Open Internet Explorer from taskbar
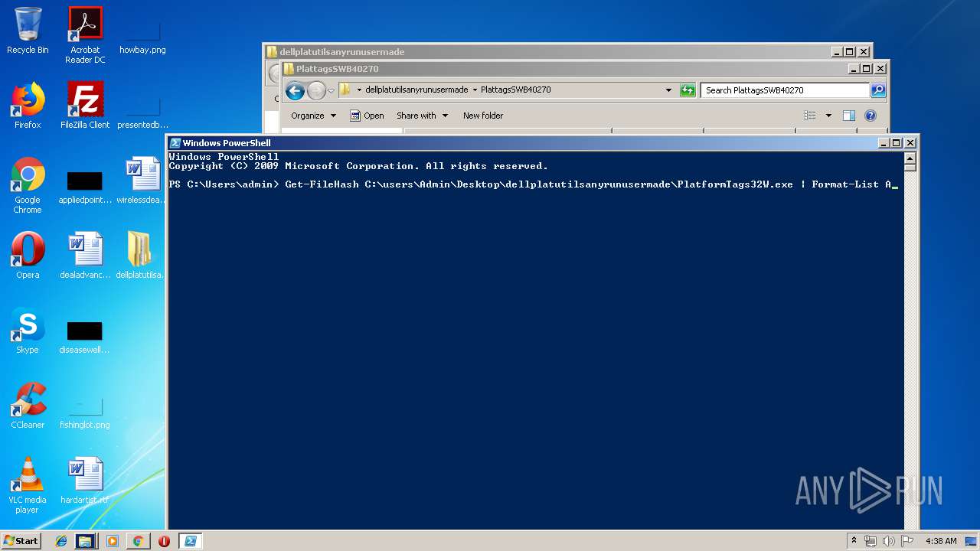Viewport: 980px width, 551px height. pos(61,541)
